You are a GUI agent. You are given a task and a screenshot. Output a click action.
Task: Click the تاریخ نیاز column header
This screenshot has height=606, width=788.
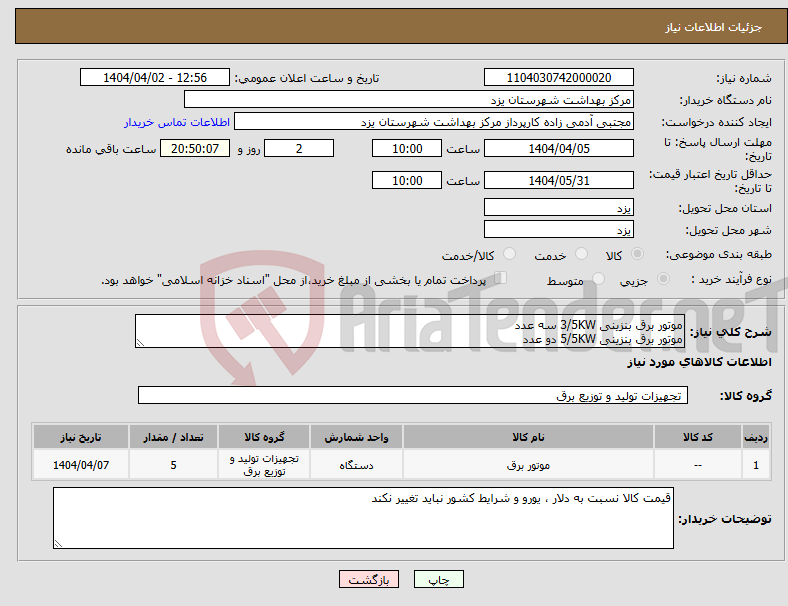[81, 437]
